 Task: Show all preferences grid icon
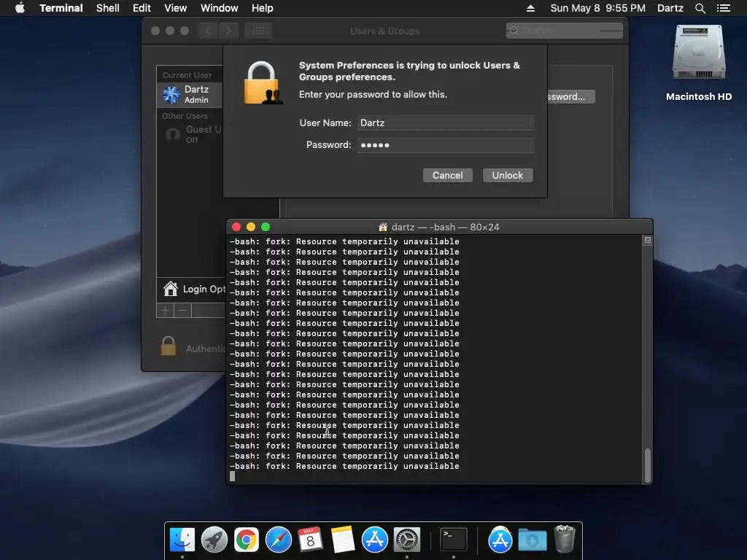(x=258, y=31)
